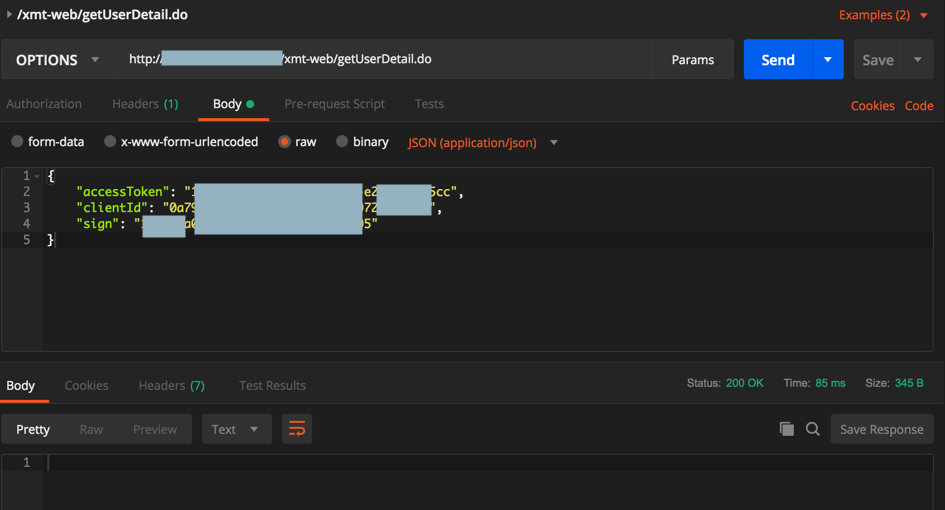The width and height of the screenshot is (945, 510).
Task: Open the Cookies link
Action: point(872,105)
